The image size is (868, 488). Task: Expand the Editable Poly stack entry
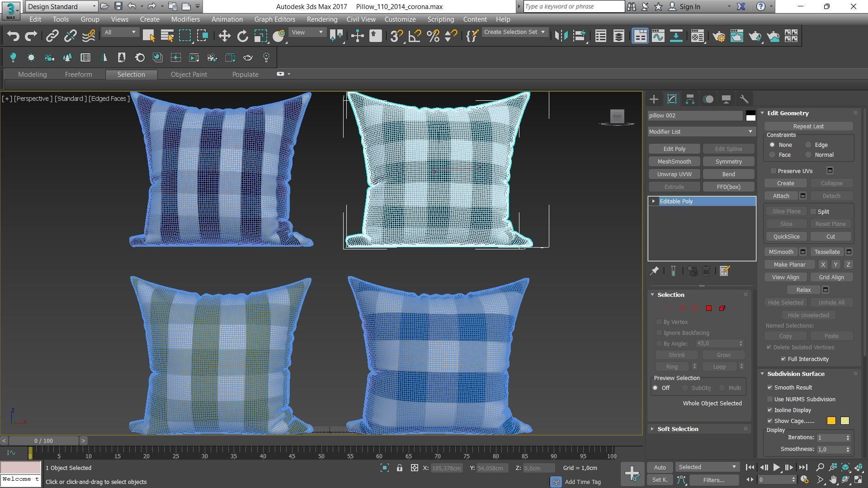click(654, 201)
